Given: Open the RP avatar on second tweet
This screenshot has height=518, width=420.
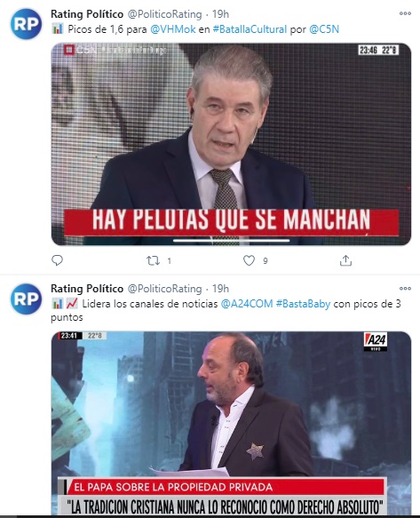Looking at the screenshot, I should tap(26, 299).
